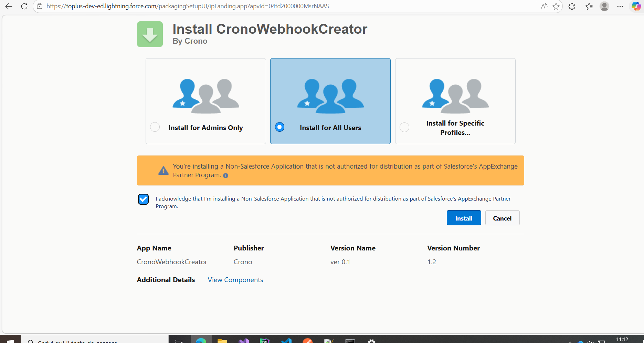Viewport: 644px width, 343px height.
Task: Click the CronoWebhookCreator app name value
Action: pyautogui.click(x=172, y=262)
